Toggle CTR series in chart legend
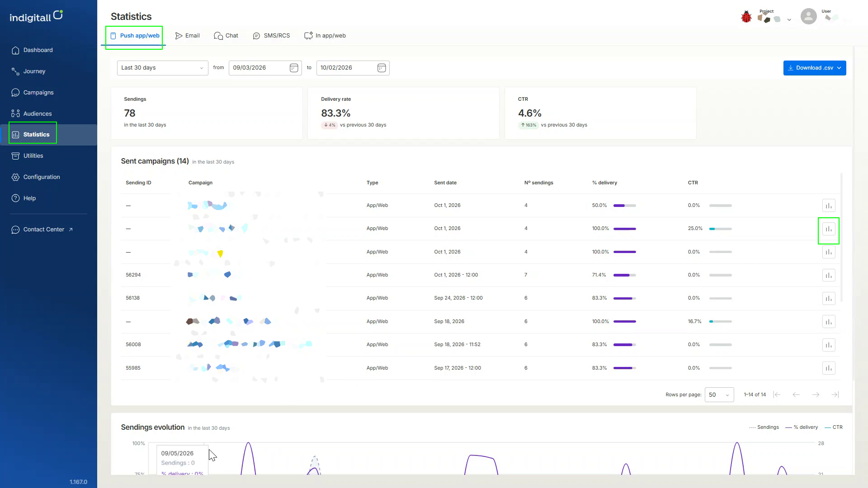The image size is (868, 488). 834,427
